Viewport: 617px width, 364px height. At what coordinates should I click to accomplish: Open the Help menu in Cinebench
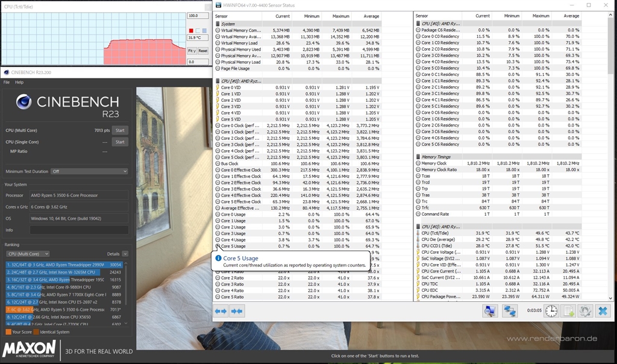tap(19, 82)
